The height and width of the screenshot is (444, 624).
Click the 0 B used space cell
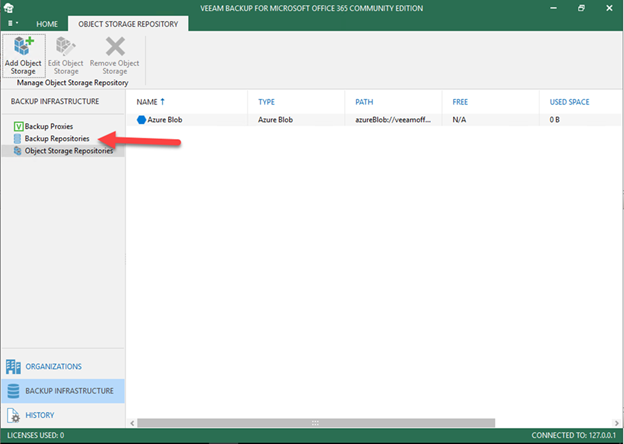tap(555, 120)
